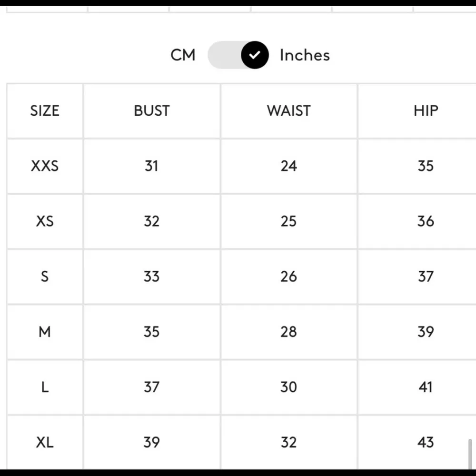Select the XS size row label
The height and width of the screenshot is (476, 476).
point(45,221)
